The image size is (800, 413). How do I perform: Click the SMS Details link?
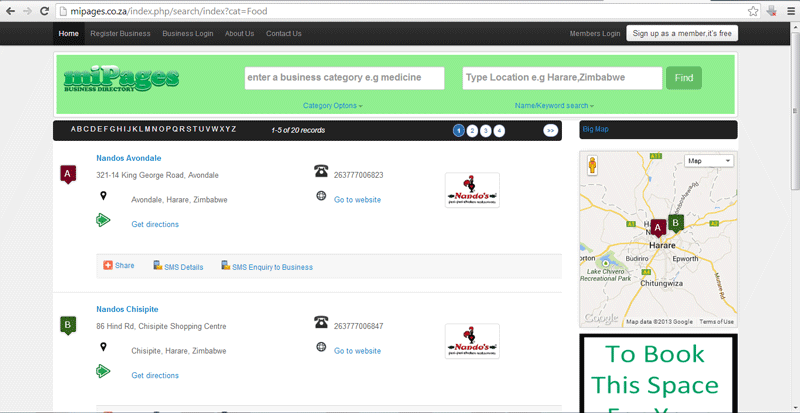[184, 268]
